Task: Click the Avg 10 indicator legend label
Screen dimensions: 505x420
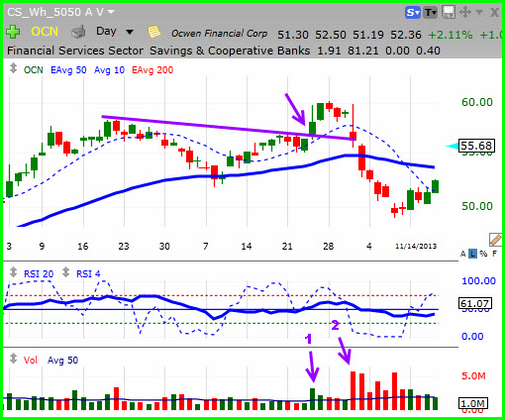Action: (x=109, y=70)
